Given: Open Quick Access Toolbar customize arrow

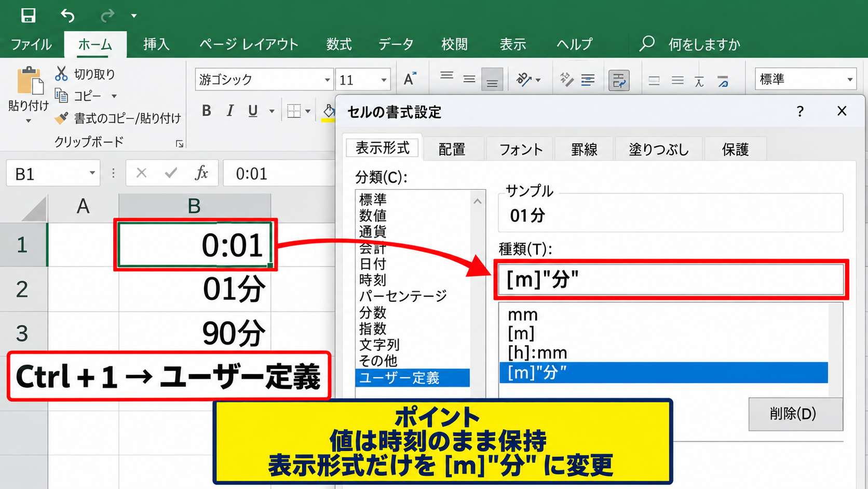Looking at the screenshot, I should (134, 16).
